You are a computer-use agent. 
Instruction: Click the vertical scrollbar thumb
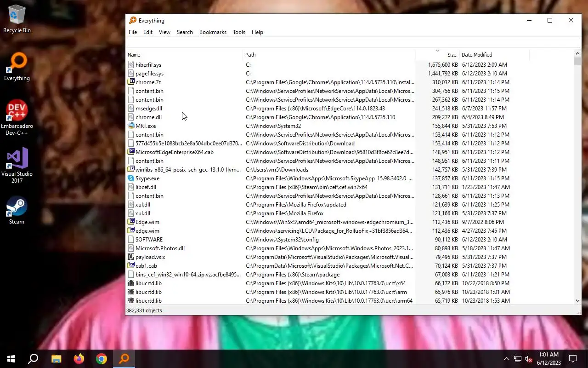pos(577,62)
